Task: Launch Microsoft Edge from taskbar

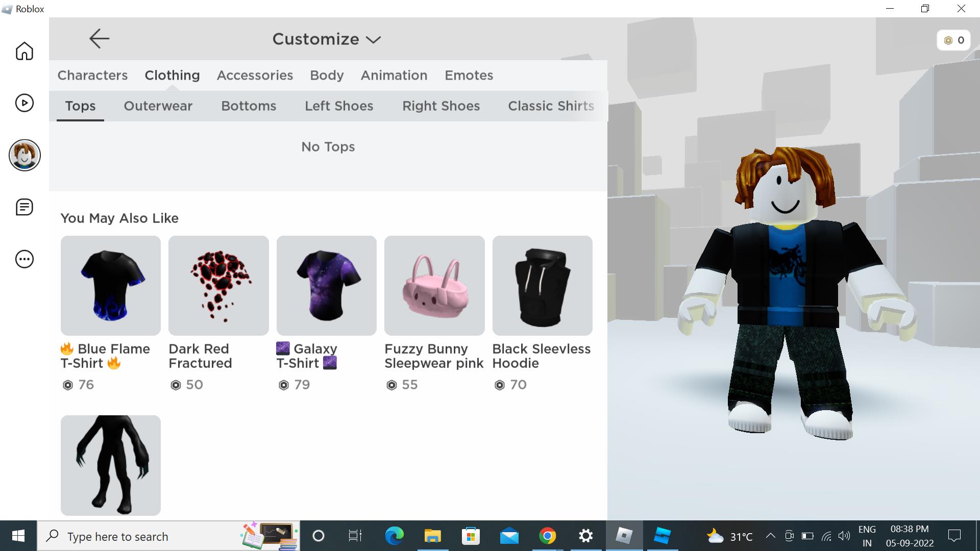Action: 394,536
